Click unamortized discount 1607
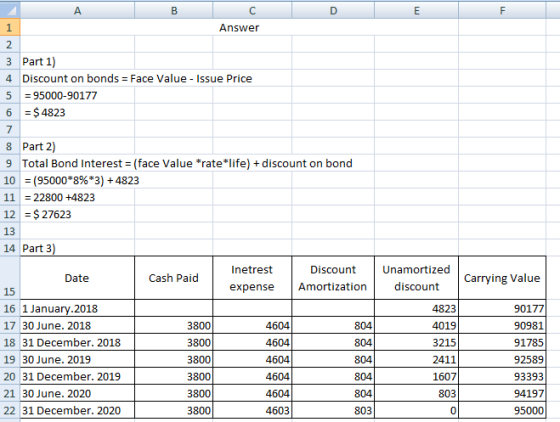 tap(416, 376)
